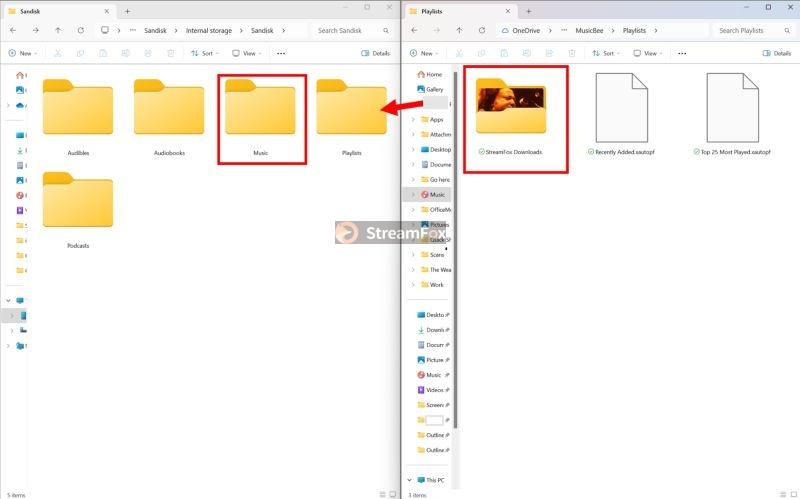Click the navigation pane scrollbar in Playlists window

tap(455, 250)
